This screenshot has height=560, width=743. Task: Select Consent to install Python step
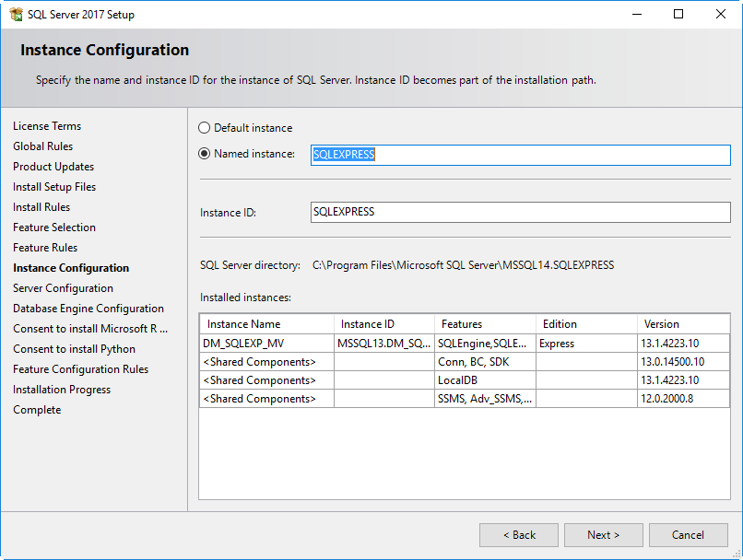[74, 349]
